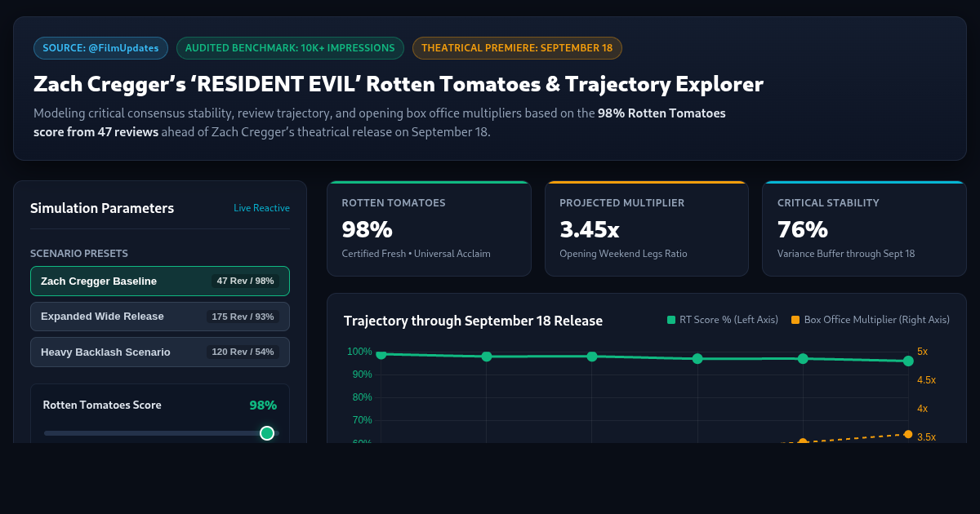Click the page title about RESIDENT EVIL explorer
This screenshot has height=514, width=980.
click(399, 84)
